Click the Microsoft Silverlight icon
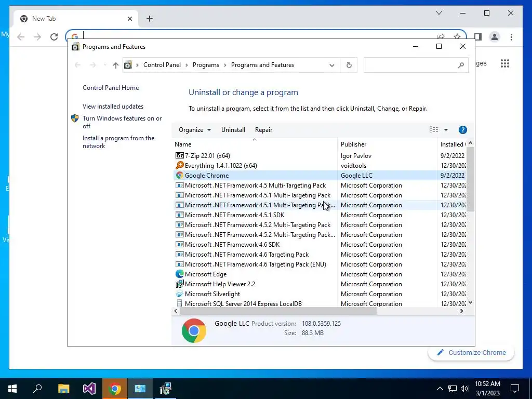Image resolution: width=532 pixels, height=399 pixels. pos(179,294)
